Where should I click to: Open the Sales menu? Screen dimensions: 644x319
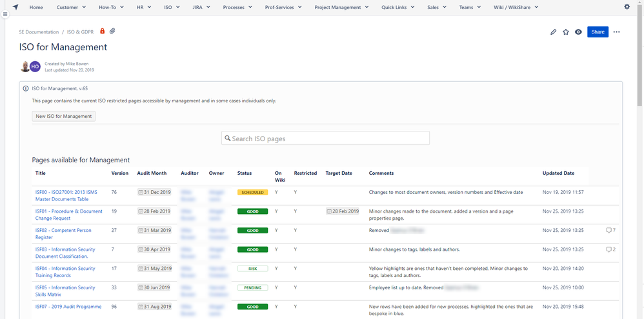(437, 7)
